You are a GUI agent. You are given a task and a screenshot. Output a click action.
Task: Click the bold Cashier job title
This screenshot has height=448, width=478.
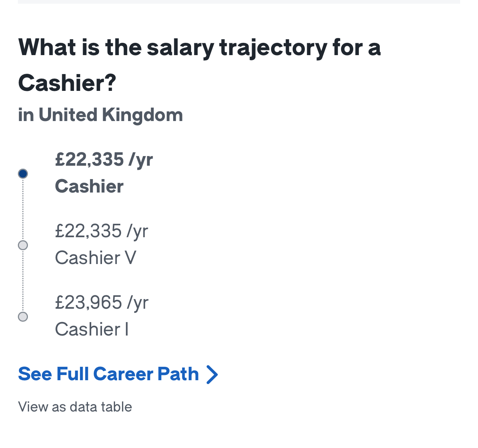point(89,186)
